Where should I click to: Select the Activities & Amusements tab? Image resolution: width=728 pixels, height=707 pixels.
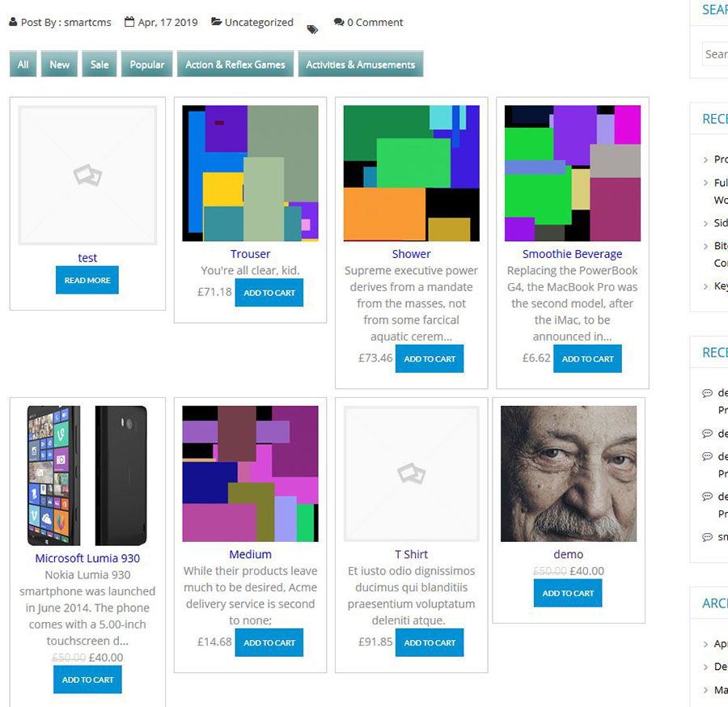pos(361,64)
